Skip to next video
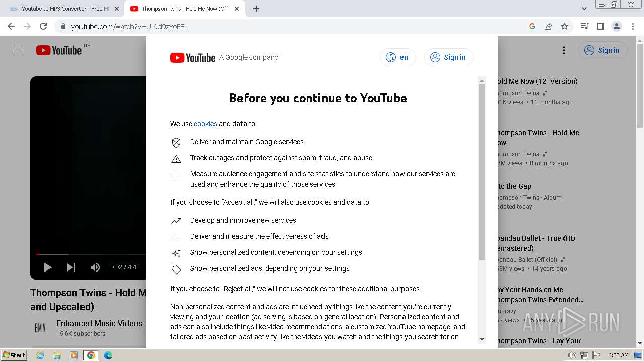 [x=71, y=267]
